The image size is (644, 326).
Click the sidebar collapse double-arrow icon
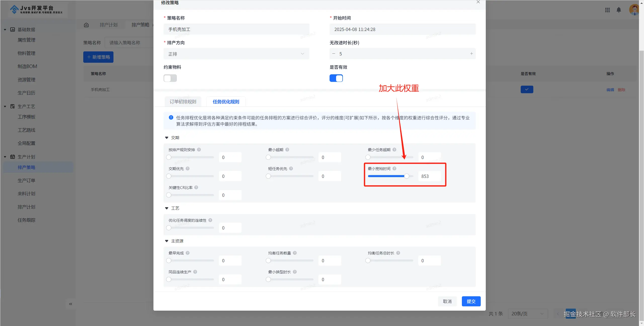(71, 304)
